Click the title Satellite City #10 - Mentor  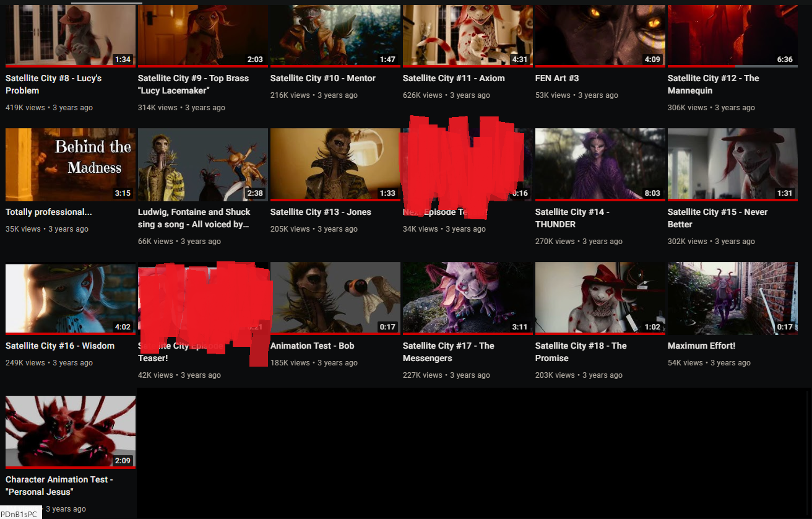point(323,78)
